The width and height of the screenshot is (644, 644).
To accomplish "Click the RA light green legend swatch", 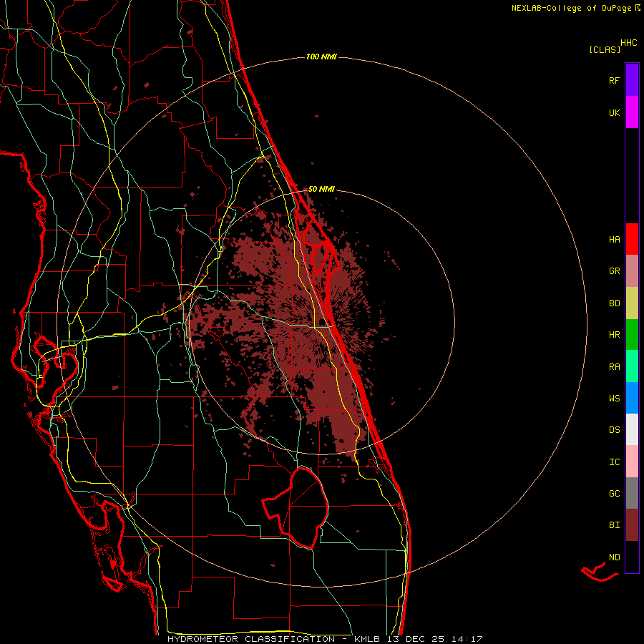I will (632, 366).
